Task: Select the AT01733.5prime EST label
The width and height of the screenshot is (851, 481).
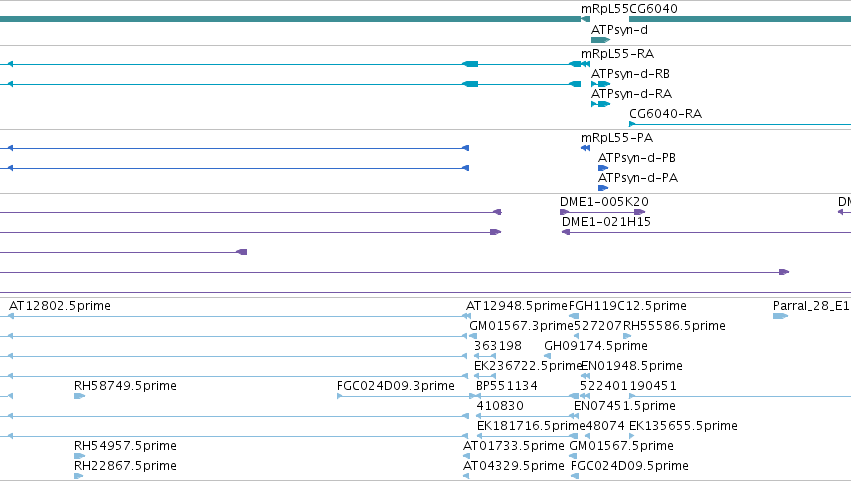Action: tap(513, 446)
